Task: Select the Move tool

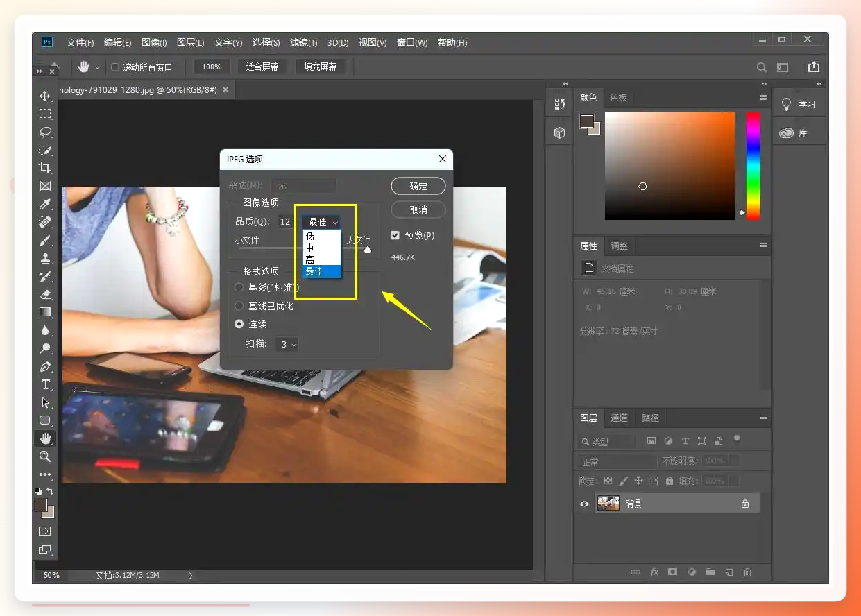Action: pos(45,96)
